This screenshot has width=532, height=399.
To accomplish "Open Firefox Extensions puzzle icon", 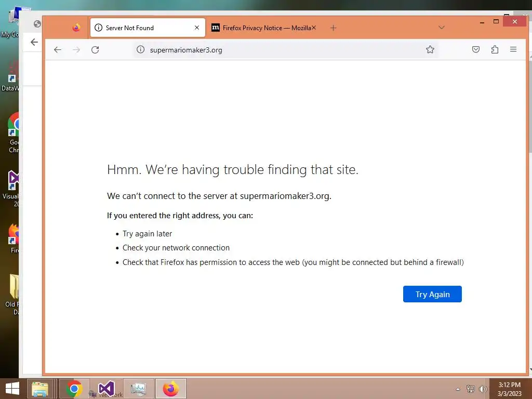I will point(495,49).
